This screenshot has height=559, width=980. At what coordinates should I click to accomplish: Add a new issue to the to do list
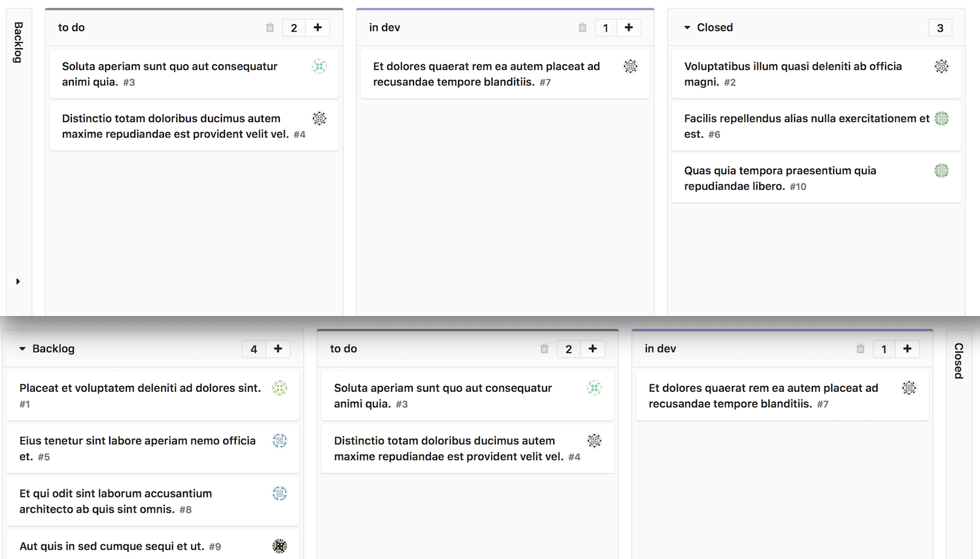(318, 27)
